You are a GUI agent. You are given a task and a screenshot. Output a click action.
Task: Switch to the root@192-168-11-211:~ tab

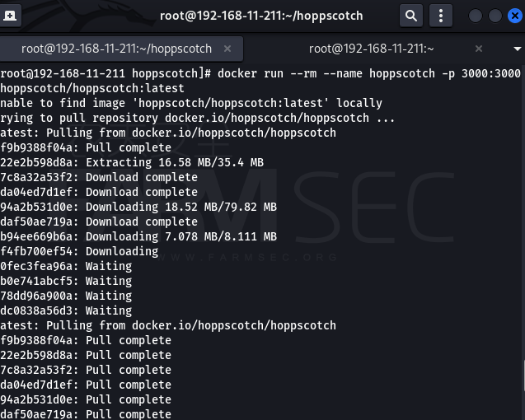coord(371,49)
